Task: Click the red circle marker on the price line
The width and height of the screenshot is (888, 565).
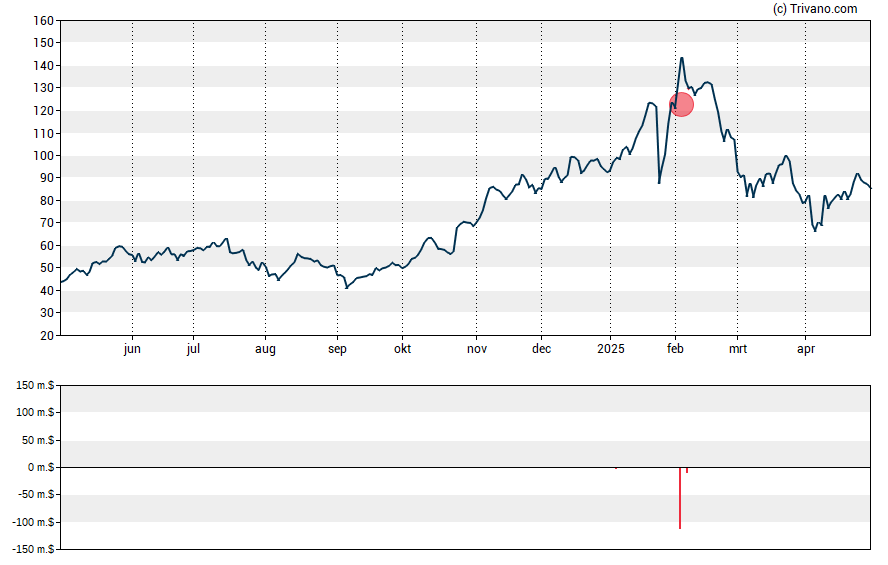Action: point(681,105)
